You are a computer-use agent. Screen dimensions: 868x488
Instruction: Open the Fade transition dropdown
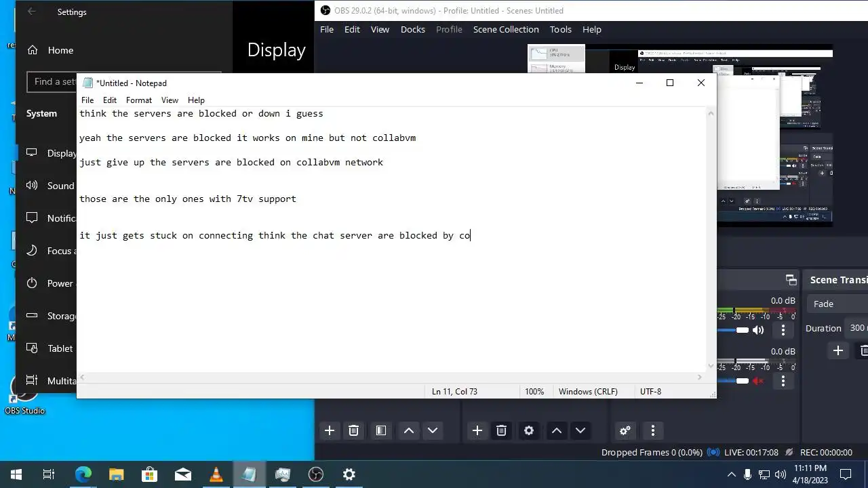click(x=837, y=304)
